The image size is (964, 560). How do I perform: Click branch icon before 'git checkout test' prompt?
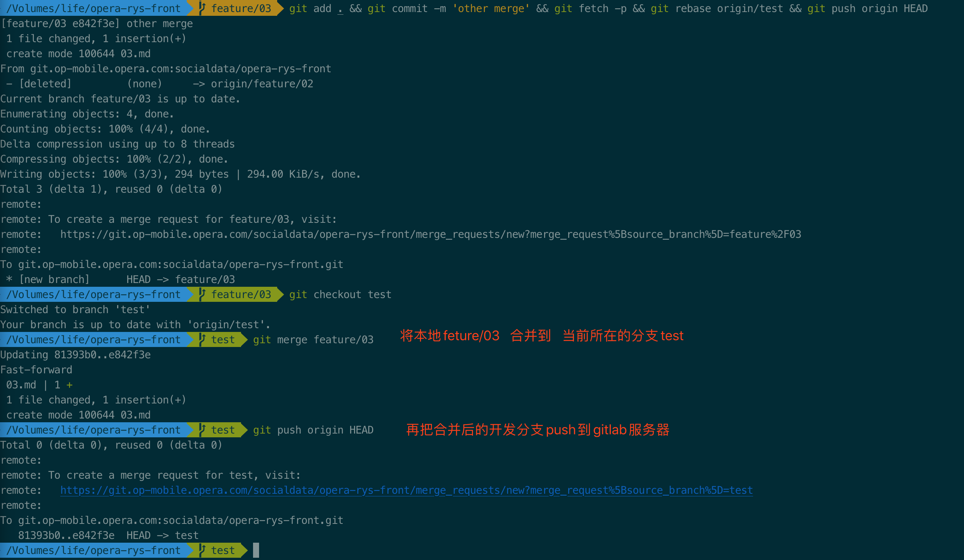[x=202, y=294]
